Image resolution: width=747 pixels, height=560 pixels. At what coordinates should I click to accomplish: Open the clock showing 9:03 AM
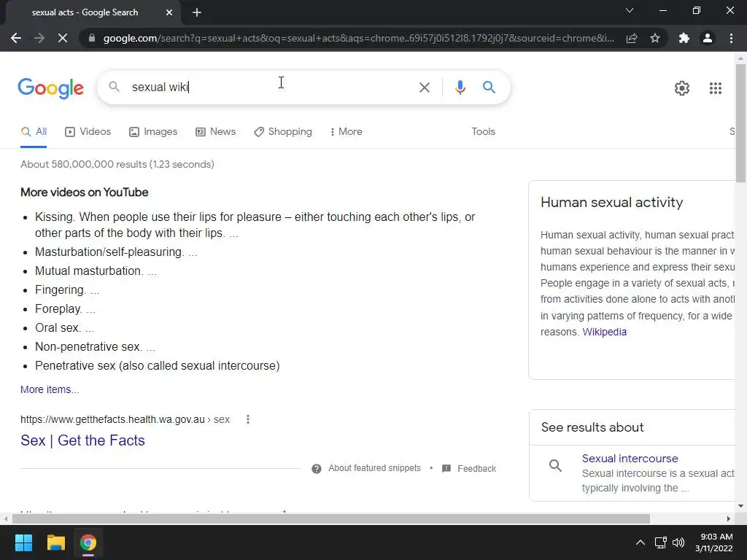click(713, 542)
